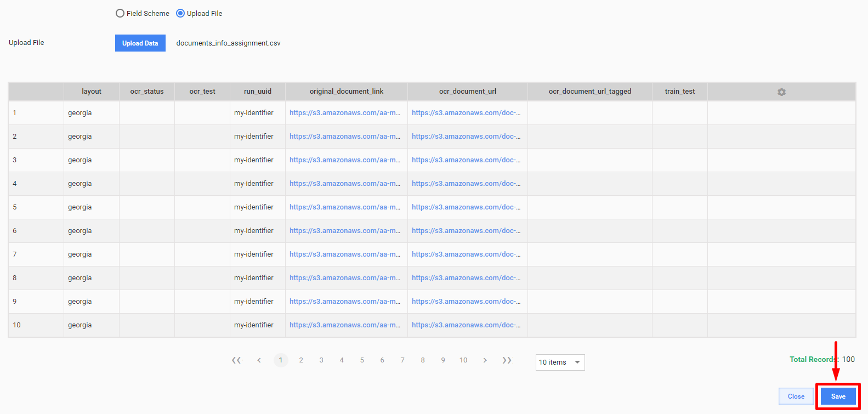Open row 10 original document link
The image size is (868, 414).
pyautogui.click(x=345, y=325)
